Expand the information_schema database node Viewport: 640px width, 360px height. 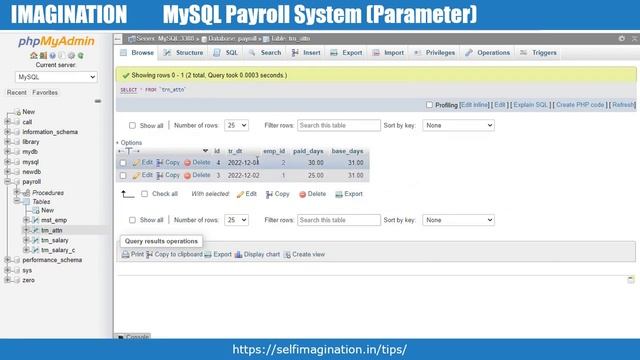click(7, 132)
